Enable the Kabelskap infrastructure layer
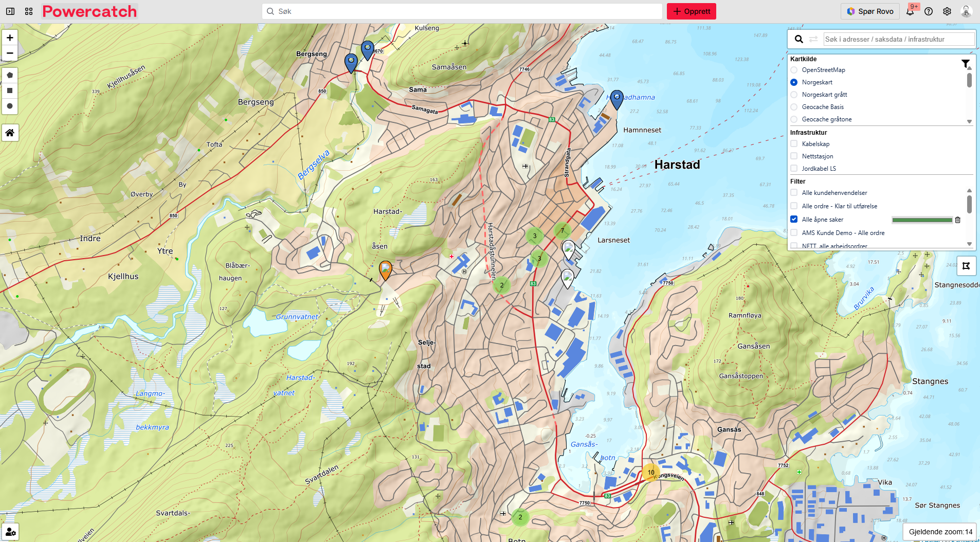This screenshot has width=980, height=542. (794, 144)
